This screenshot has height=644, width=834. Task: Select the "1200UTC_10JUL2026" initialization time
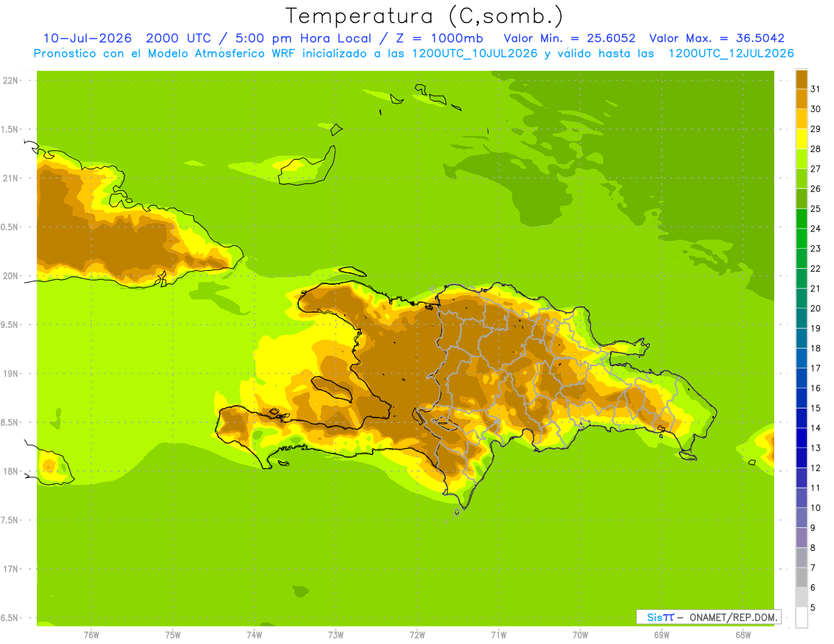[475, 53]
